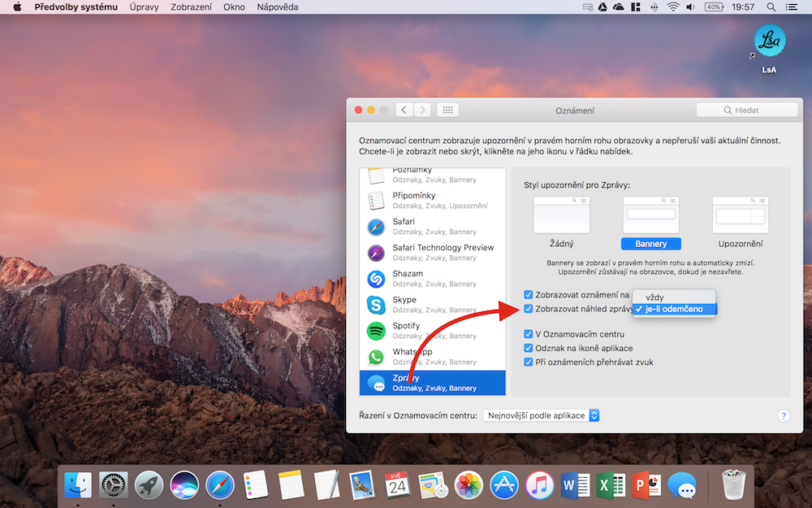This screenshot has height=508, width=812.
Task: Toggle Zobrazovat oznámení na checkbox
Action: pos(529,295)
